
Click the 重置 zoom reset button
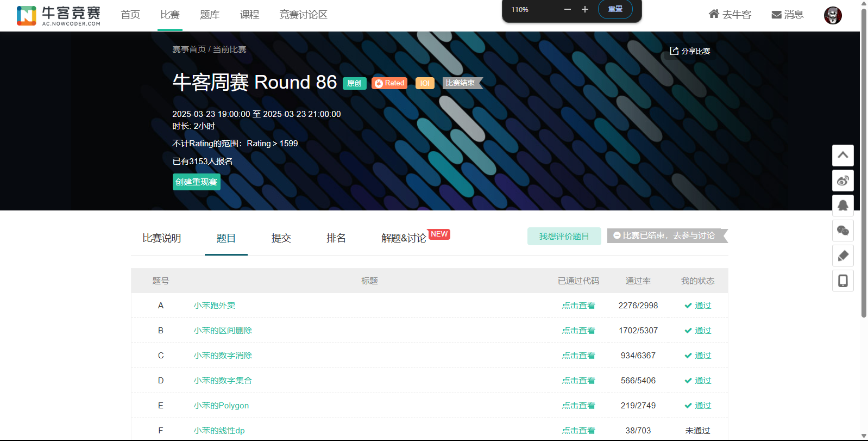click(x=615, y=9)
